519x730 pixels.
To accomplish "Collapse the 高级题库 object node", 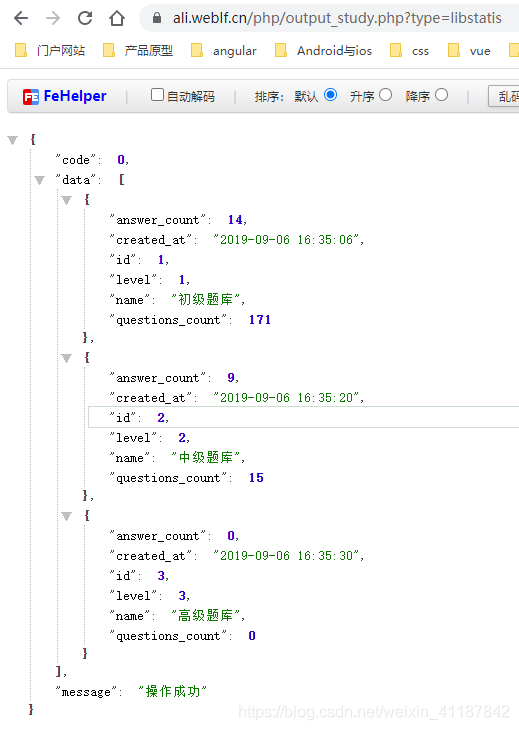I will click(67, 516).
